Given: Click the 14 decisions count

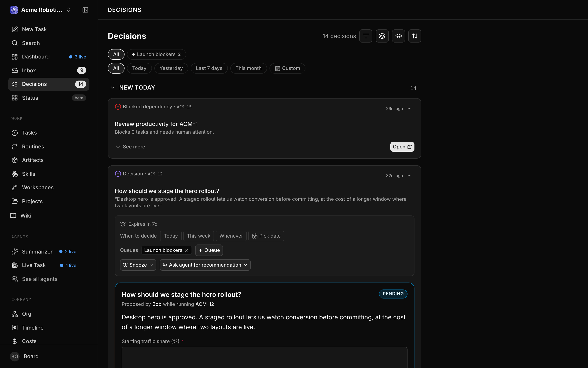Looking at the screenshot, I should tap(339, 36).
